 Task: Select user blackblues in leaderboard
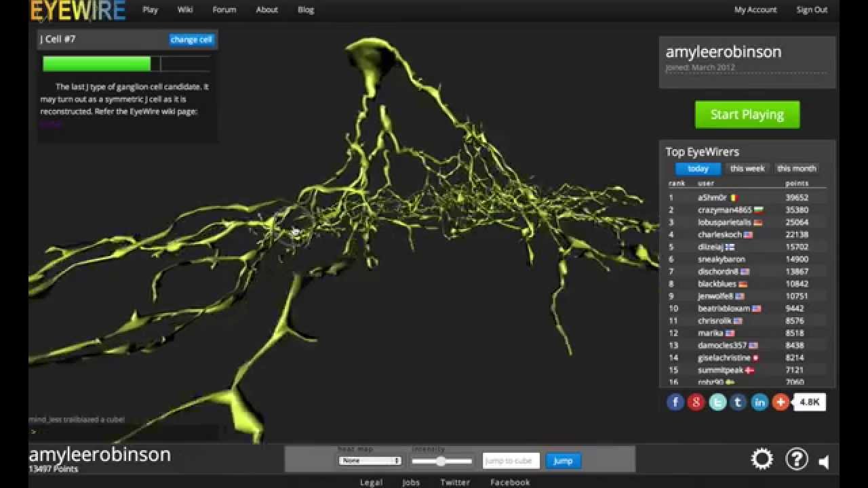717,284
